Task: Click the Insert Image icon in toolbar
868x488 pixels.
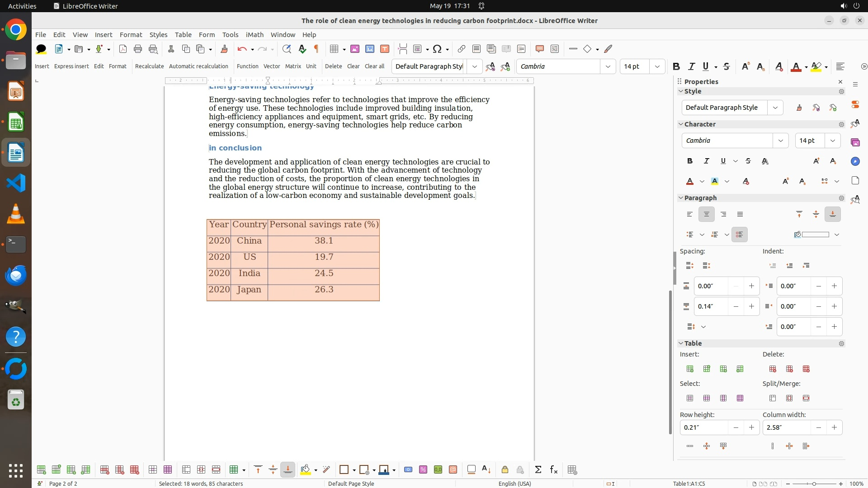Action: [x=355, y=49]
